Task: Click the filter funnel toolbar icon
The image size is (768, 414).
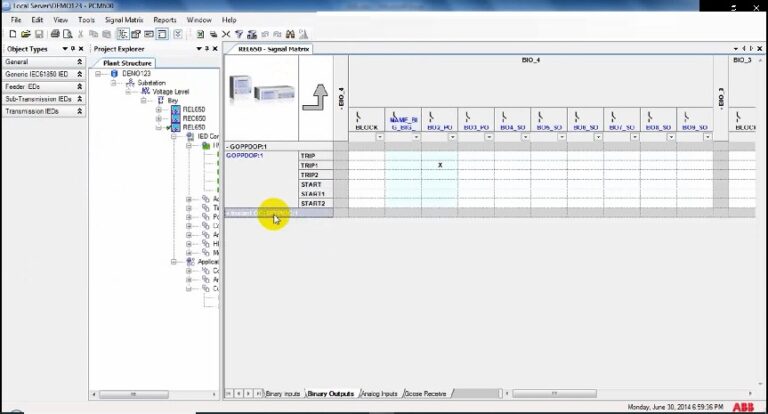Action: click(x=239, y=34)
